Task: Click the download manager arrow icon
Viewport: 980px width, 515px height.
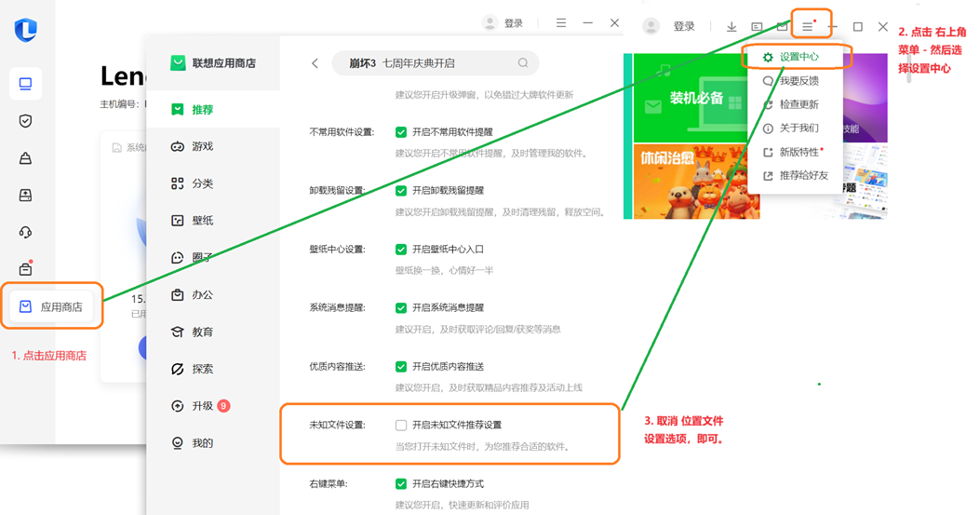Action: click(732, 27)
